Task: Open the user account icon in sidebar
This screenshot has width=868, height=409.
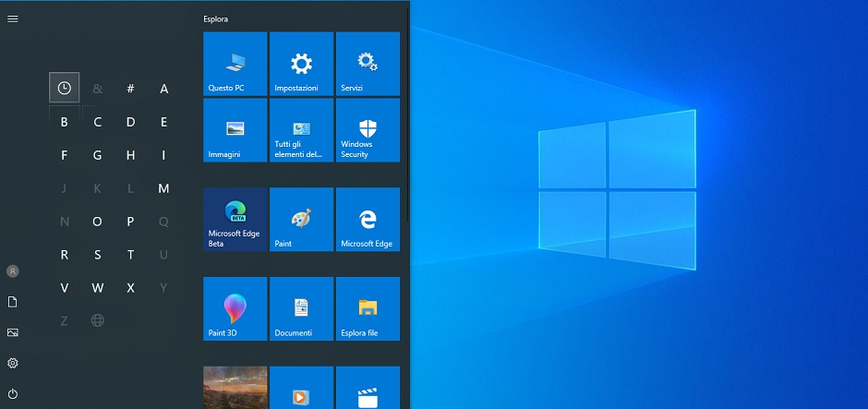Action: tap(13, 271)
